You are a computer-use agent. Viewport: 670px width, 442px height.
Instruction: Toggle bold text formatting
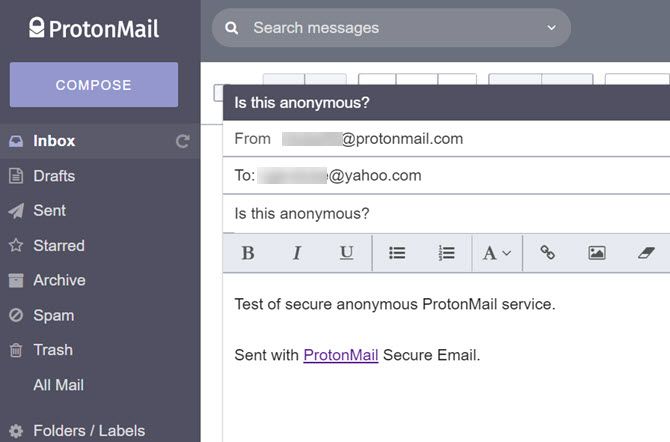[248, 253]
